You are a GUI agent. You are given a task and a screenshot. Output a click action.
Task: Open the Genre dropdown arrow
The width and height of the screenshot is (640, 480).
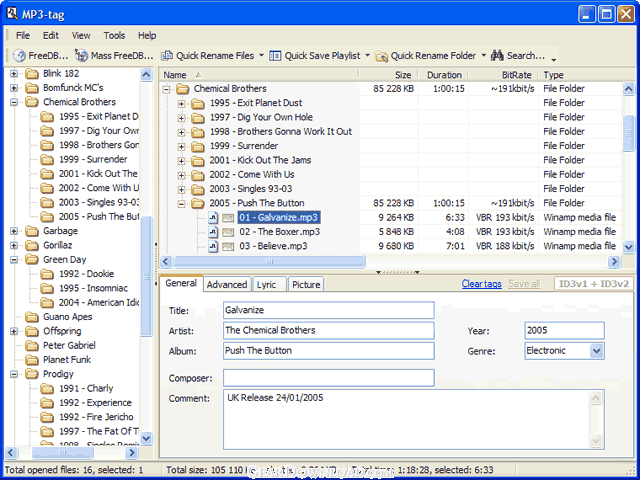(x=596, y=351)
